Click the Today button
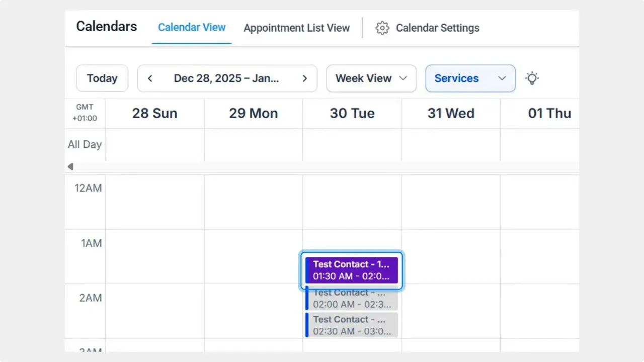 (x=102, y=78)
